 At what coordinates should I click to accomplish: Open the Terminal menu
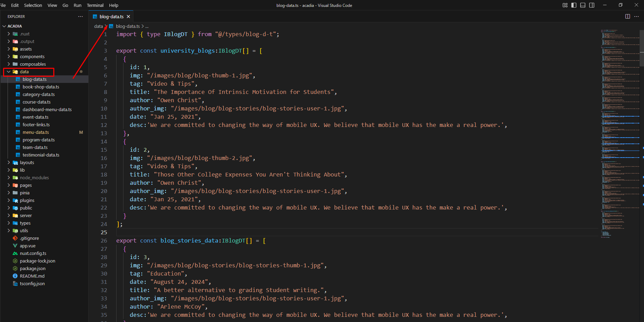point(95,5)
